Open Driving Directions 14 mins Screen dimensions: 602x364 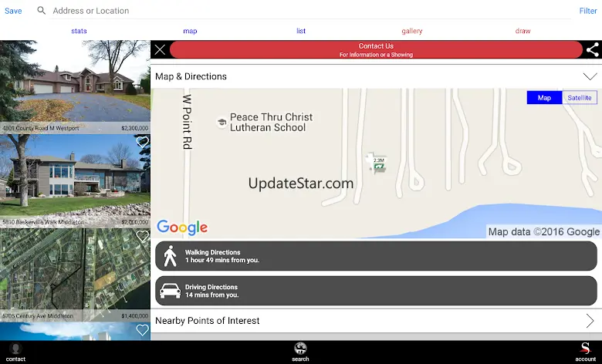coord(376,291)
